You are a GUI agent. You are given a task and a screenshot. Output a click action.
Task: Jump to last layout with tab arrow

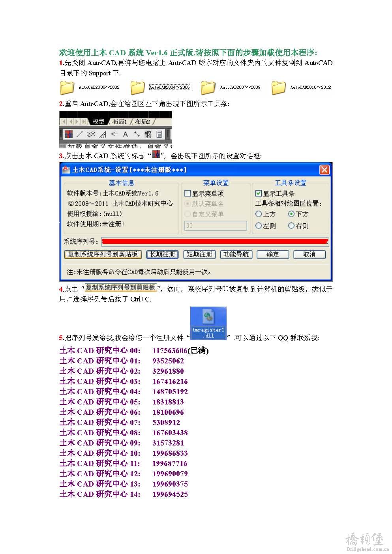click(84, 122)
